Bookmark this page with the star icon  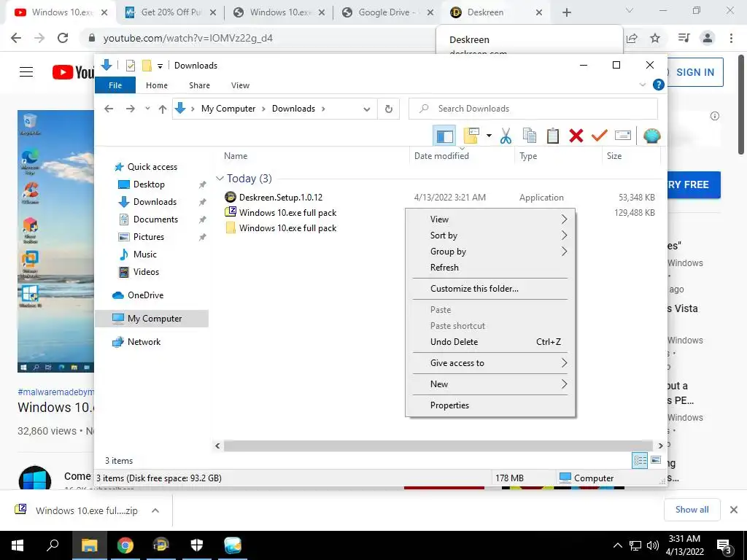point(655,38)
